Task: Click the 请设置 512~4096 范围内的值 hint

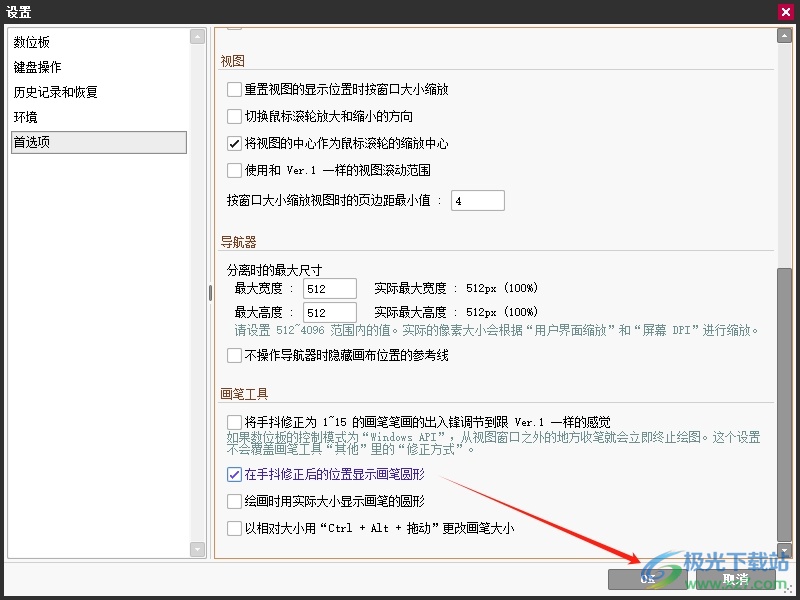Action: point(496,331)
